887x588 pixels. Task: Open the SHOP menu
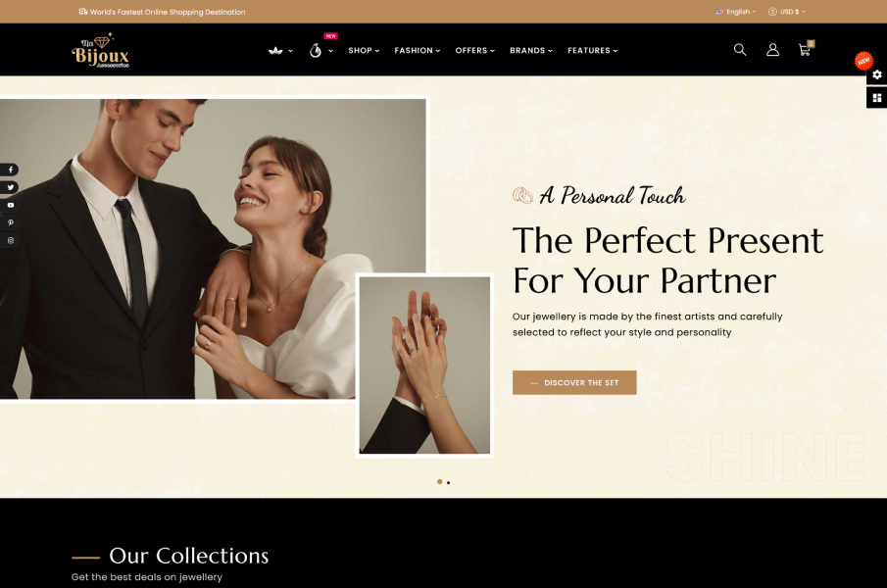coord(364,50)
